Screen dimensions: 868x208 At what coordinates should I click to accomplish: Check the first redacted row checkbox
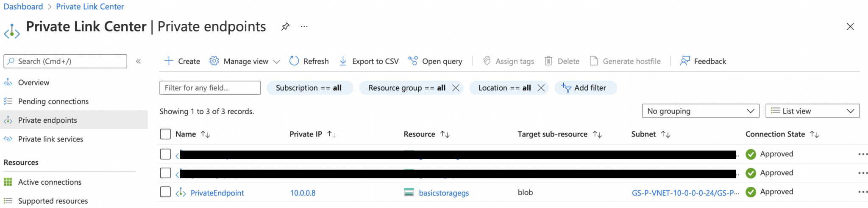pyautogui.click(x=165, y=154)
